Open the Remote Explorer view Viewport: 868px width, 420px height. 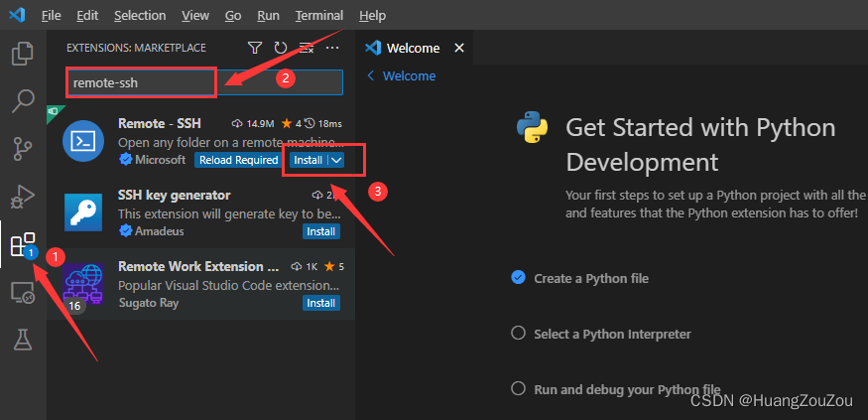[x=23, y=292]
